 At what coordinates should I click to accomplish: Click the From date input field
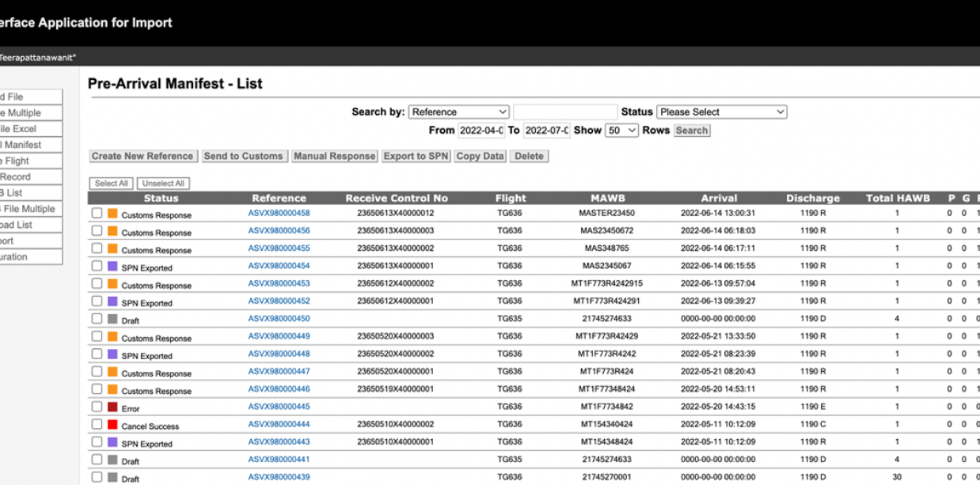(481, 131)
